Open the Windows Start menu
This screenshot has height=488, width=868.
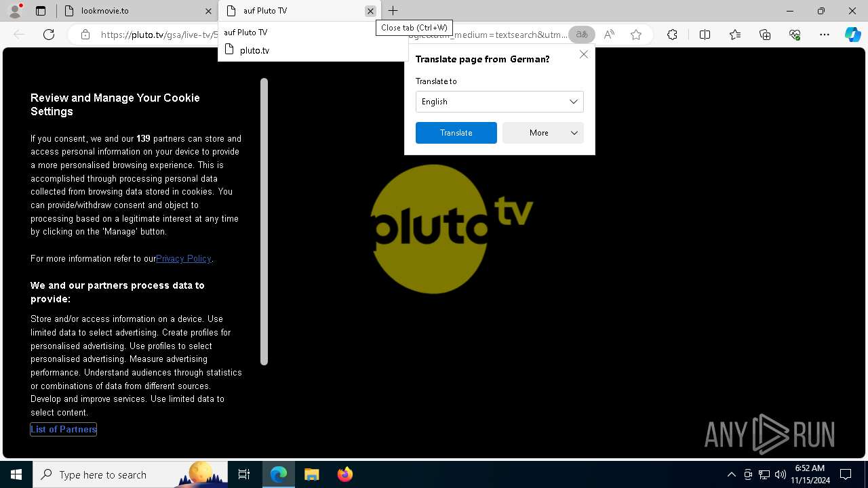click(16, 474)
